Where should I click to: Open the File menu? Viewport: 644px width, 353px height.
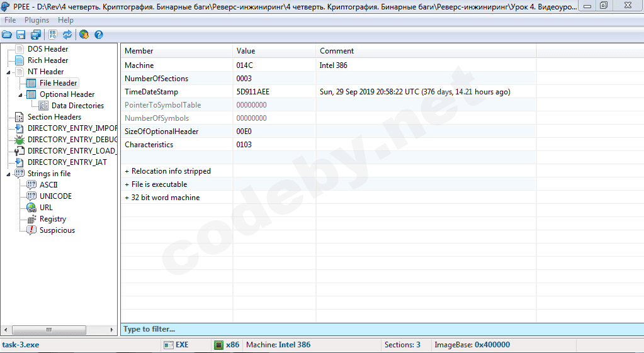tap(10, 20)
